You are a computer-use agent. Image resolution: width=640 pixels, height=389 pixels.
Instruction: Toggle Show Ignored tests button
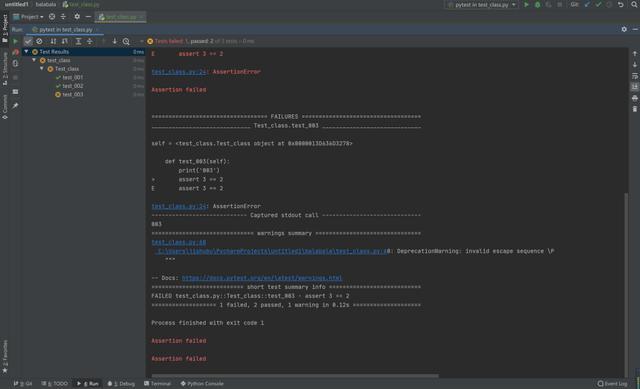39,41
